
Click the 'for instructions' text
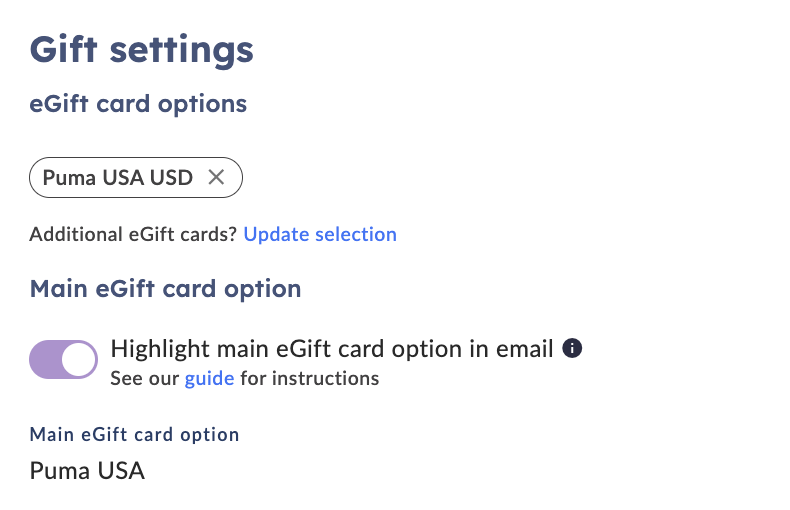pos(309,378)
